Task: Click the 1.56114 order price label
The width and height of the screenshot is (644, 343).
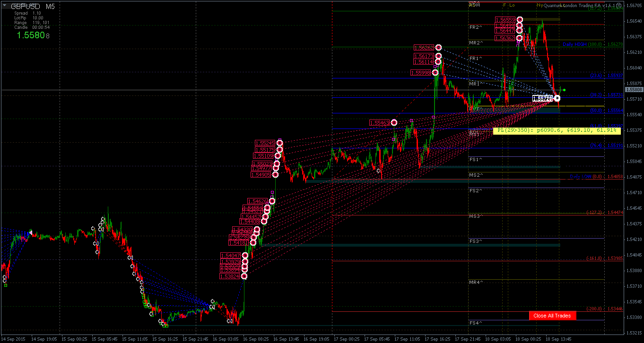Action: (x=424, y=62)
